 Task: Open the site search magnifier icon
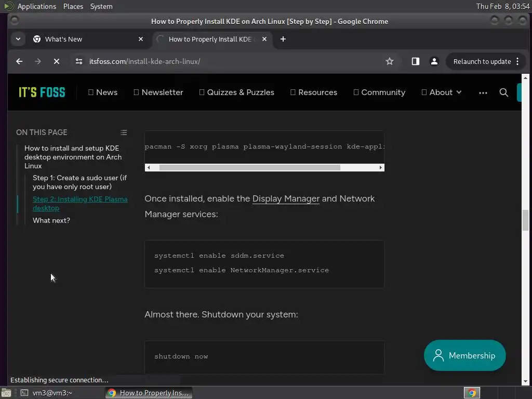tap(504, 92)
